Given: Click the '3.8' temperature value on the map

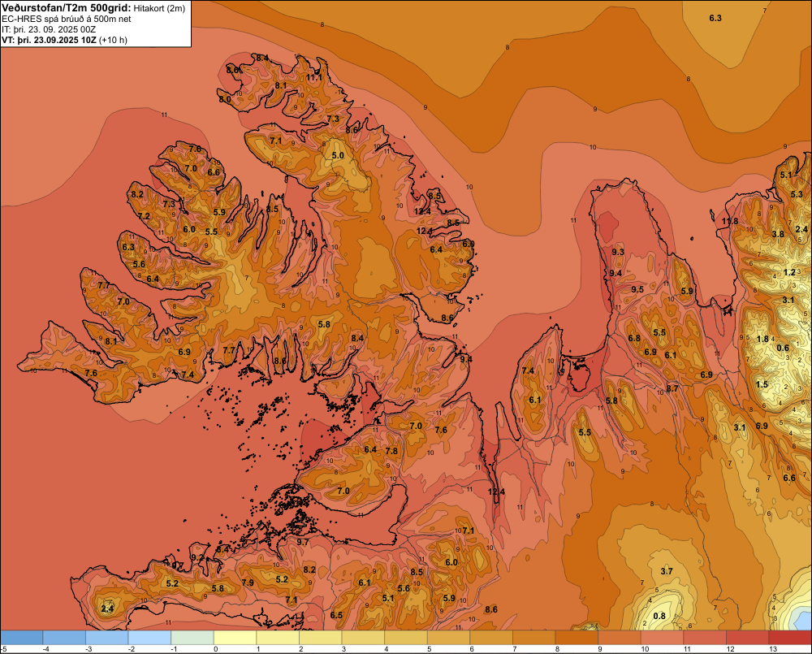Looking at the screenshot, I should click(x=779, y=234).
